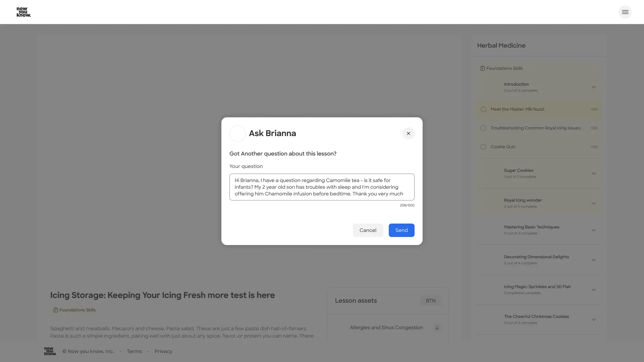Expand the Royal Icing wonder section

[x=593, y=203]
